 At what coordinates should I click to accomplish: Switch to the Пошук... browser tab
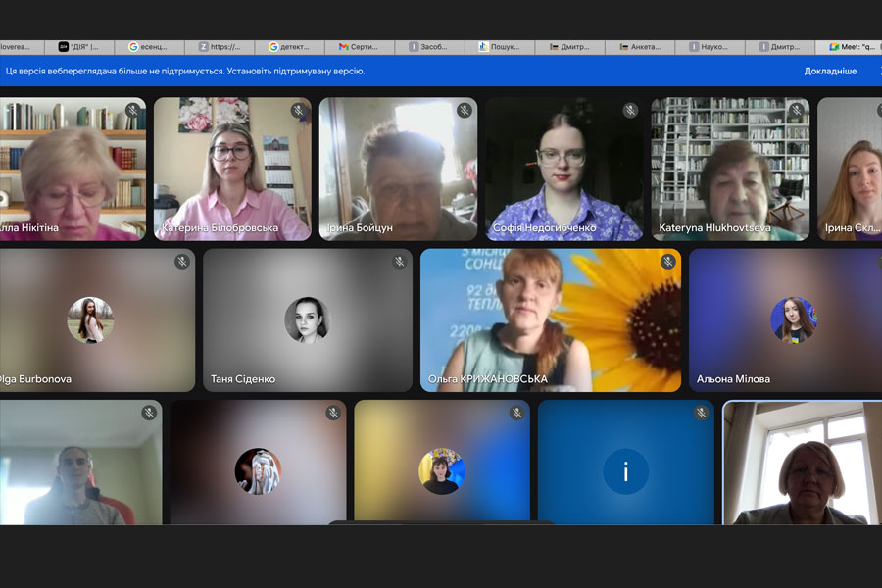[500, 47]
